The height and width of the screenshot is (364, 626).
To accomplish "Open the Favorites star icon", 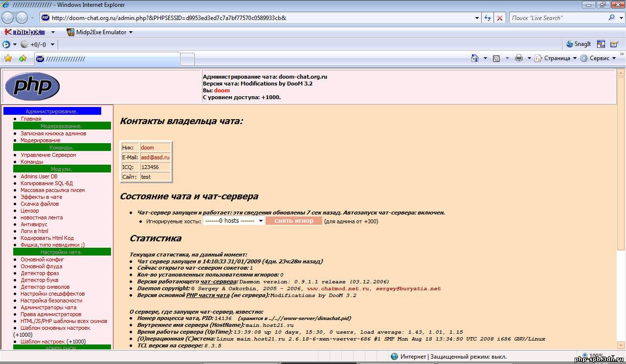I will [8, 59].
